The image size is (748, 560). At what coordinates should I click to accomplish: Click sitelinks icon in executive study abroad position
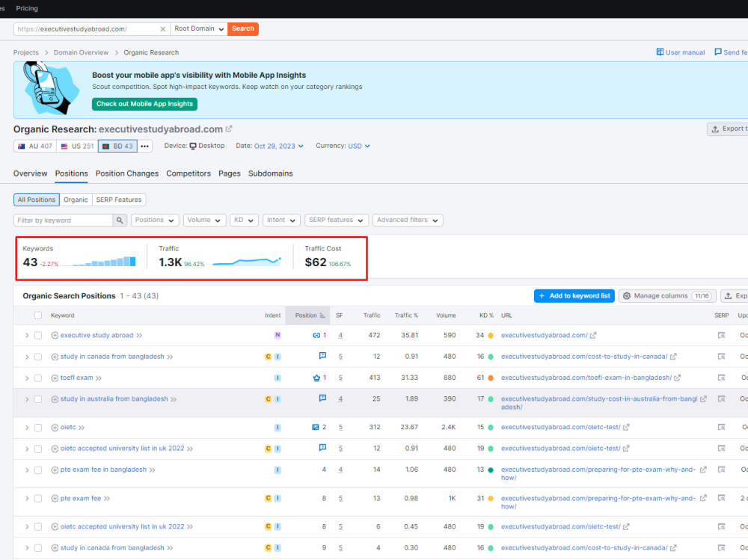316,336
